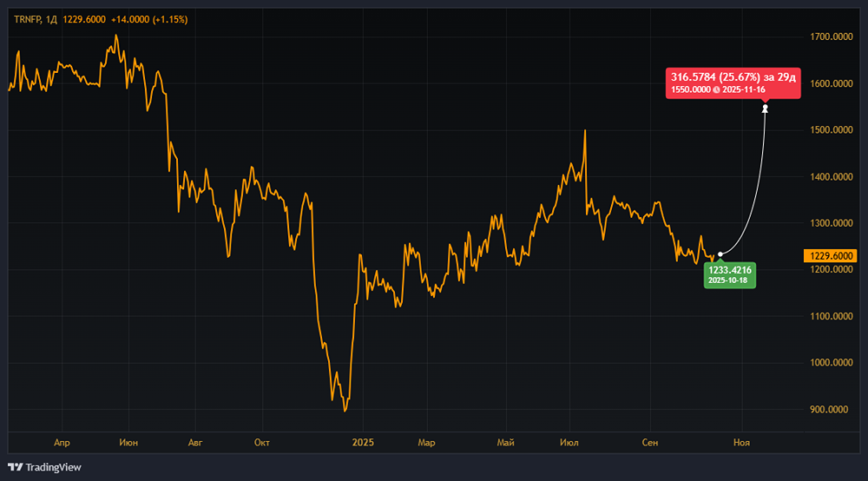Viewport: 868px width, 481px height.
Task: Click the 1700.0000 price axis label
Action: (x=831, y=37)
